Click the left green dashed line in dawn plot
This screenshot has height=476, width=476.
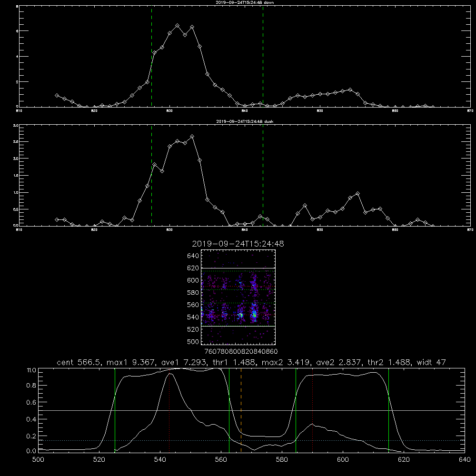pos(151,57)
